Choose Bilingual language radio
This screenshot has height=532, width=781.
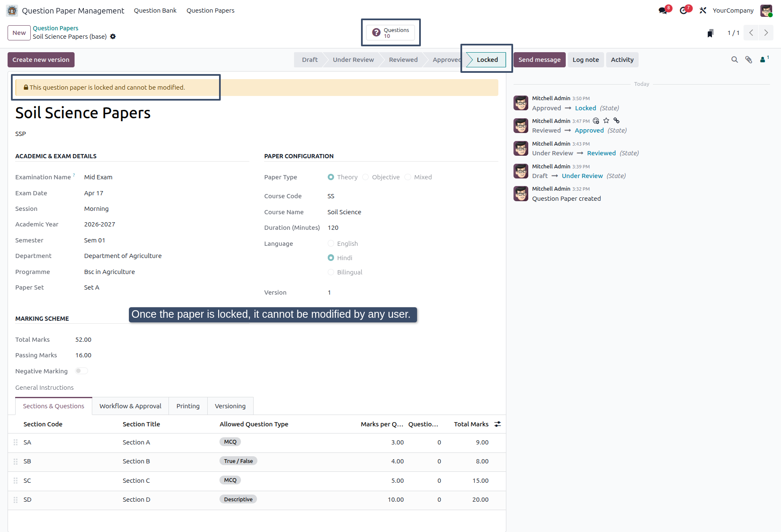[331, 272]
